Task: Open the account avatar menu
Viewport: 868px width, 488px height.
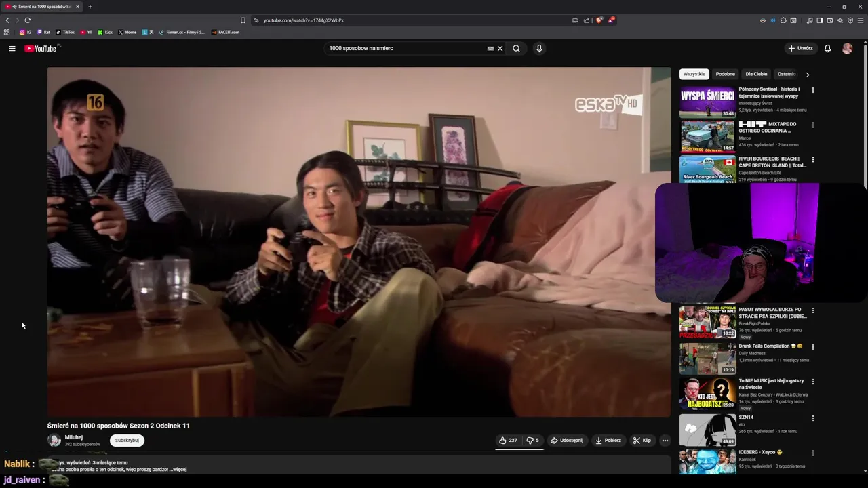Action: 847,48
